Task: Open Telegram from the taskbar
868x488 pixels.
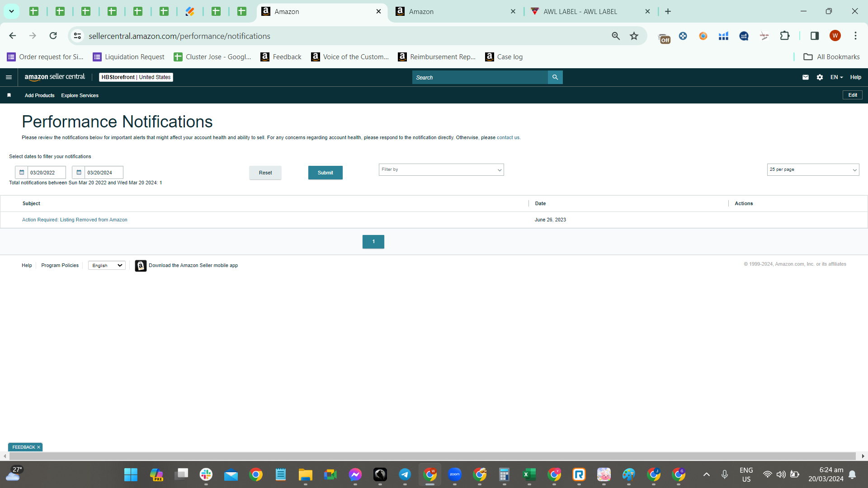Action: pos(405,474)
